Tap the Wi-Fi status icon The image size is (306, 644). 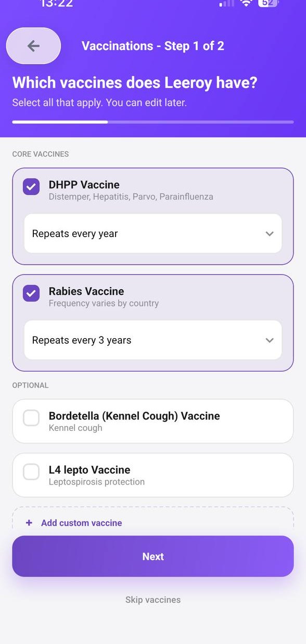(246, 3)
